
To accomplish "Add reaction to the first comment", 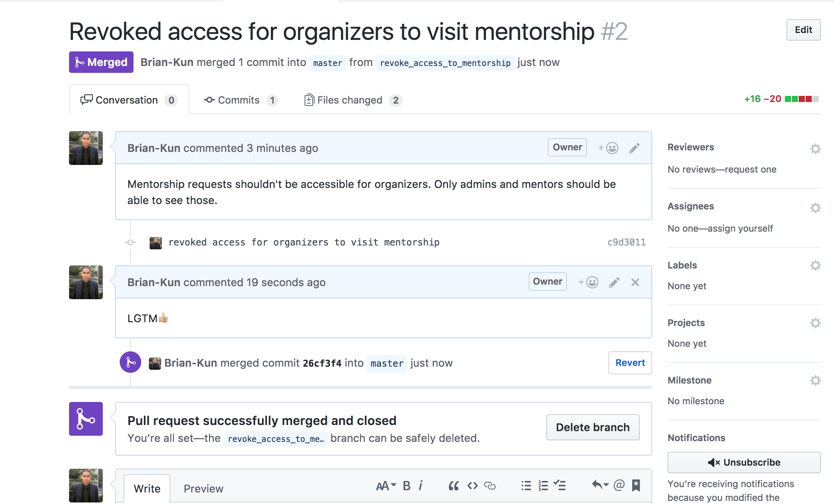I will click(608, 148).
